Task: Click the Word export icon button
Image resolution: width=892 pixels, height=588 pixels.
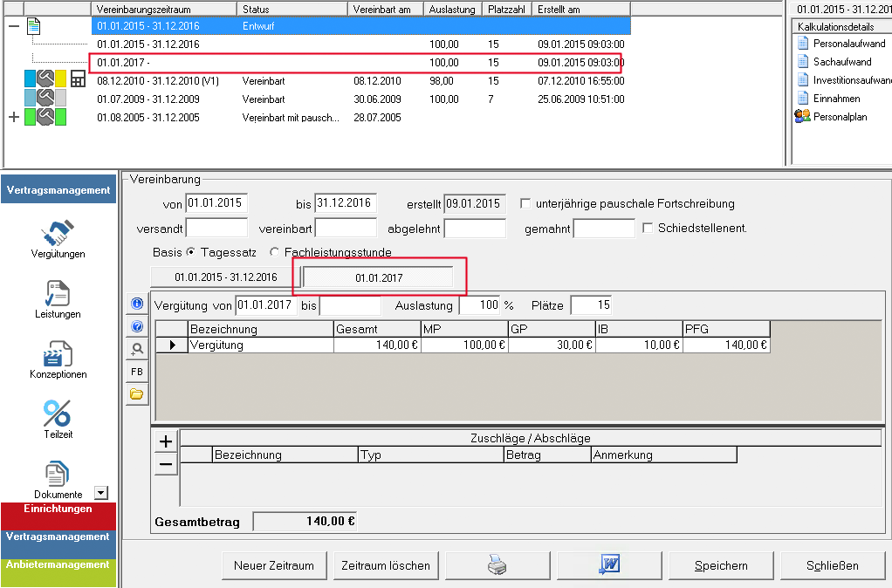Action: [x=609, y=565]
